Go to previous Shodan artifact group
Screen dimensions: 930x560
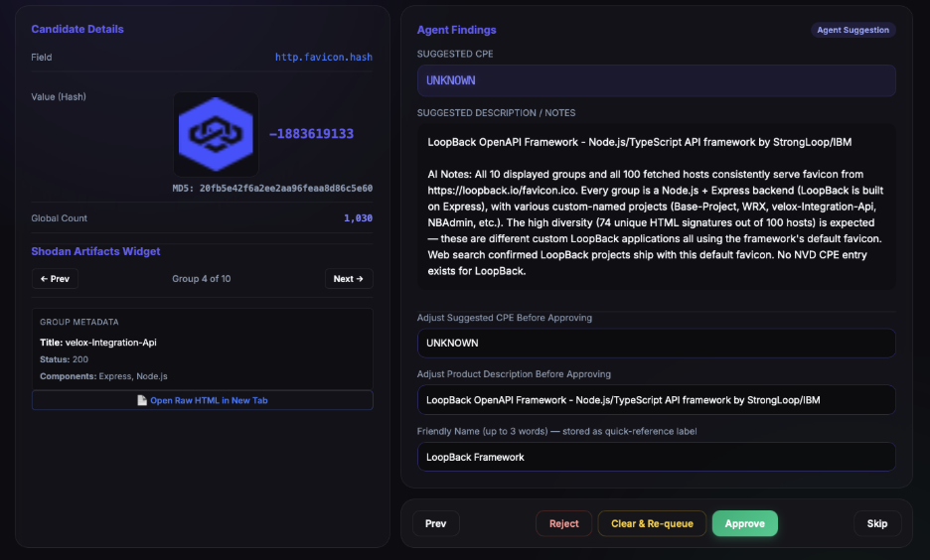pos(55,279)
